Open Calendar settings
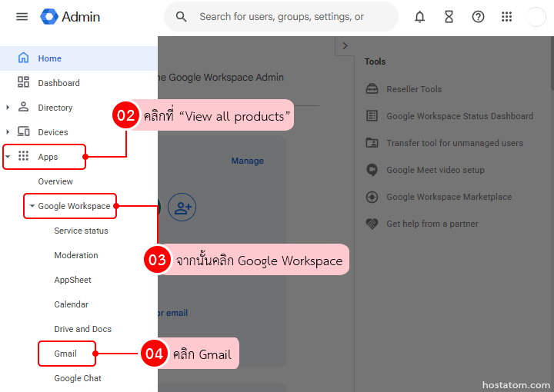Viewport: 554px width, 392px height. pos(71,304)
